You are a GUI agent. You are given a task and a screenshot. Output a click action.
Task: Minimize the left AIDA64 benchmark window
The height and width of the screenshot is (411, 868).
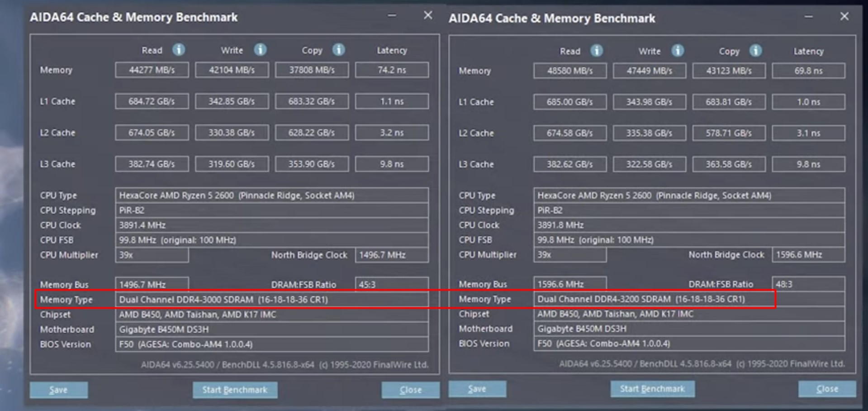tap(392, 16)
